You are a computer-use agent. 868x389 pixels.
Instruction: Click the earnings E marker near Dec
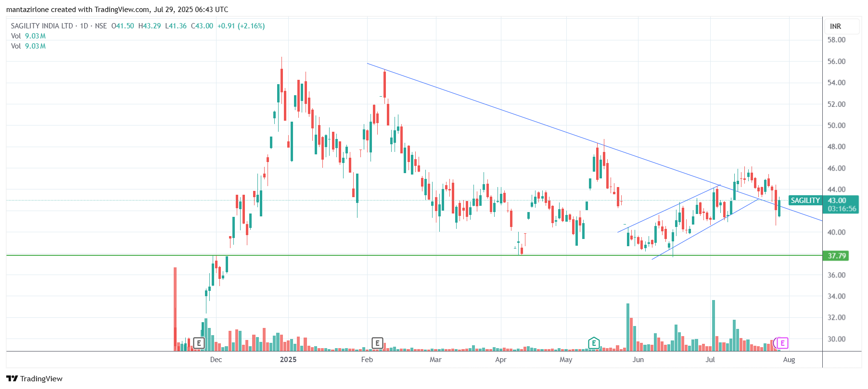coord(199,343)
